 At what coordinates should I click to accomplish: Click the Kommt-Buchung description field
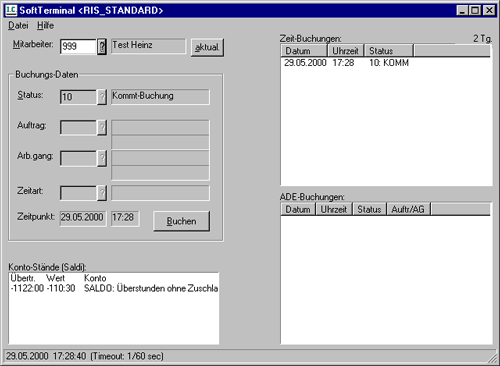[160, 97]
